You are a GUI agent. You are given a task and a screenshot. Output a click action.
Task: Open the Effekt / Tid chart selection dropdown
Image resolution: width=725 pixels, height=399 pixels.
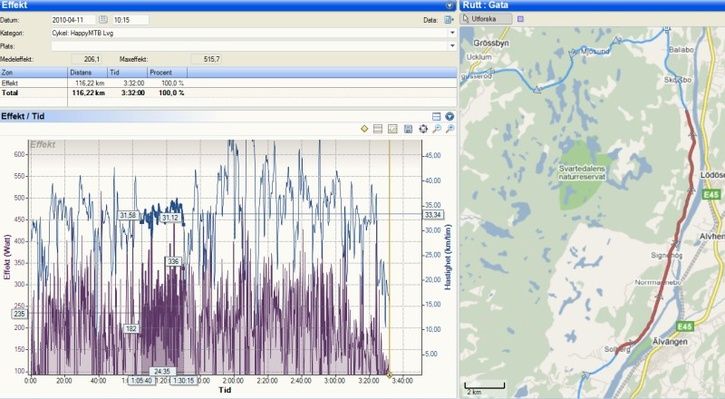click(x=449, y=117)
